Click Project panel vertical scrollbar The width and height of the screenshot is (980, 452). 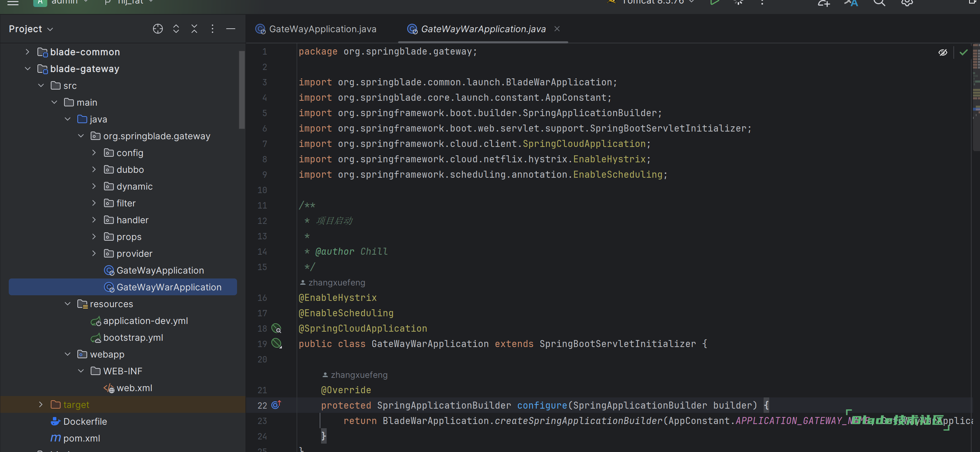[x=242, y=90]
